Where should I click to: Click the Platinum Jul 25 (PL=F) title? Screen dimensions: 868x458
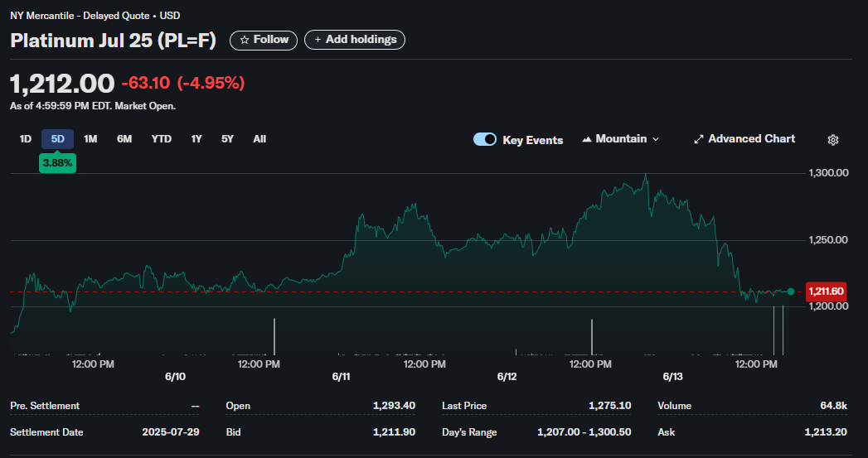pyautogui.click(x=113, y=41)
